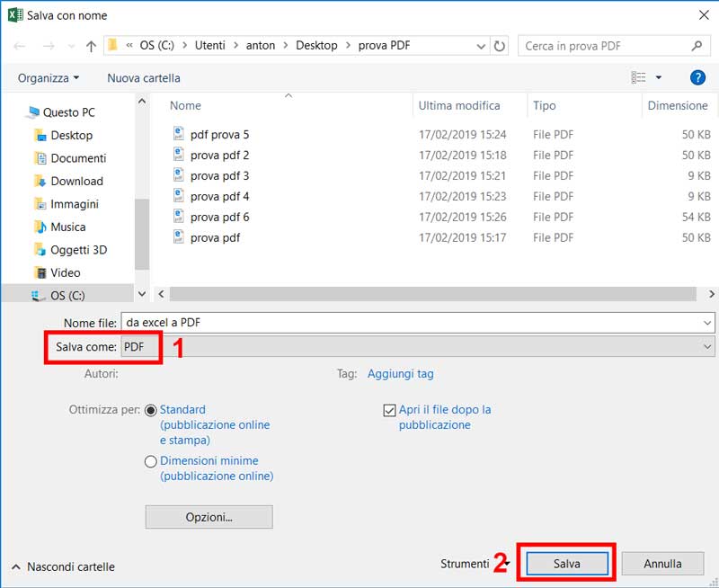Open Musica in the sidebar

click(x=68, y=227)
